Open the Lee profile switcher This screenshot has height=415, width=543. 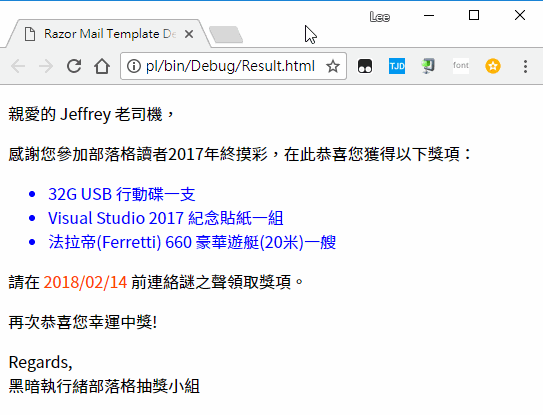(x=380, y=17)
